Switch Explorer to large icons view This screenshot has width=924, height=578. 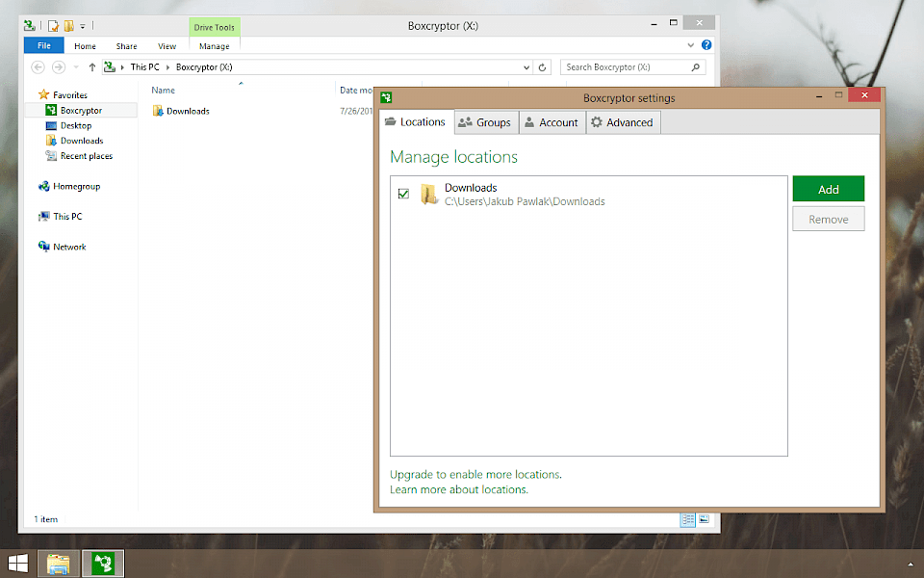pyautogui.click(x=704, y=519)
